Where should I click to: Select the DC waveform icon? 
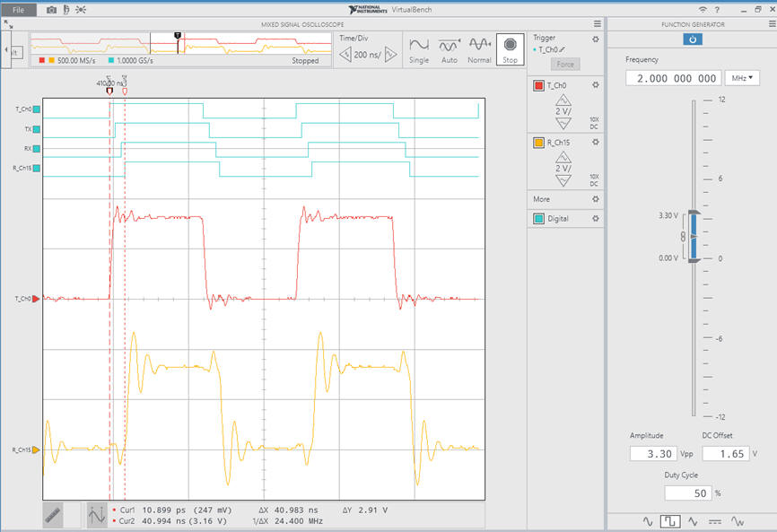coord(714,521)
